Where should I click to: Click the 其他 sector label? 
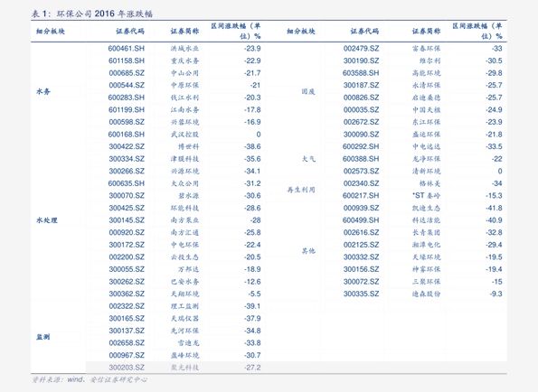pos(308,251)
